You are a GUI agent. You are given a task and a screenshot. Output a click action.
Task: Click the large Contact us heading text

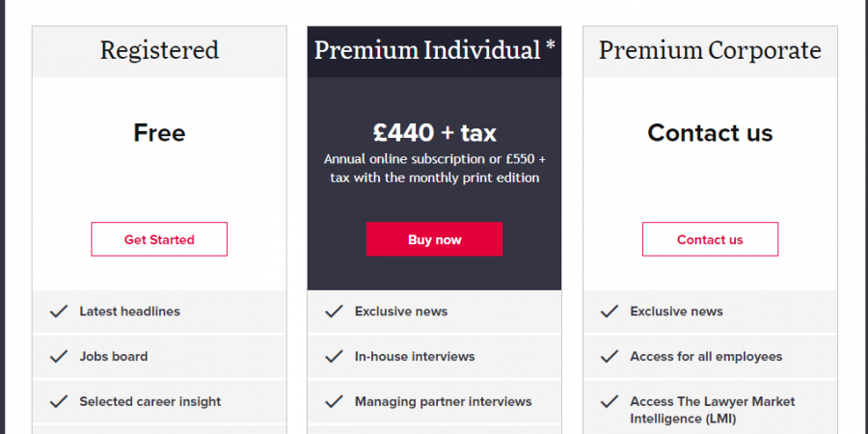(710, 132)
